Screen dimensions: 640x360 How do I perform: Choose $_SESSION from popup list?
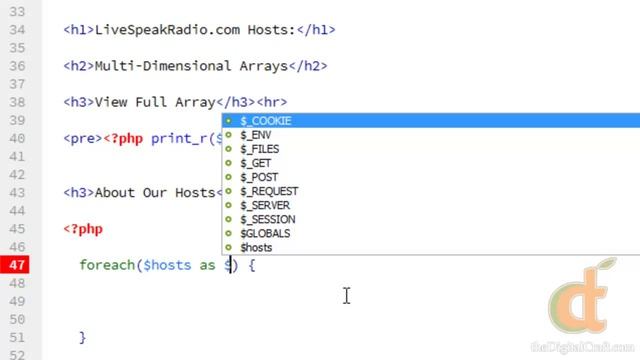[431, 220]
